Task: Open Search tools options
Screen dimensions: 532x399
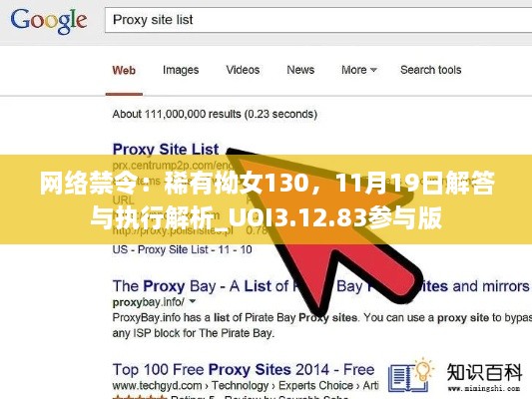Action: pos(430,70)
